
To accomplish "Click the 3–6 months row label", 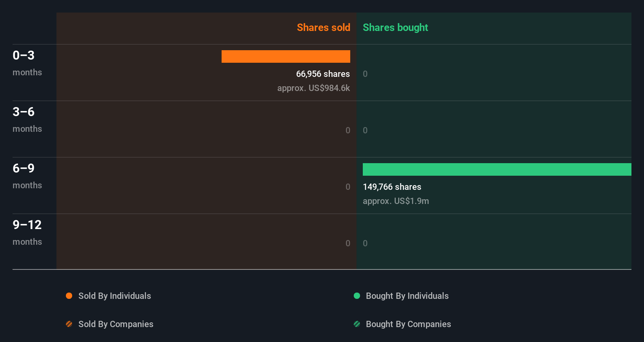I will coord(27,120).
